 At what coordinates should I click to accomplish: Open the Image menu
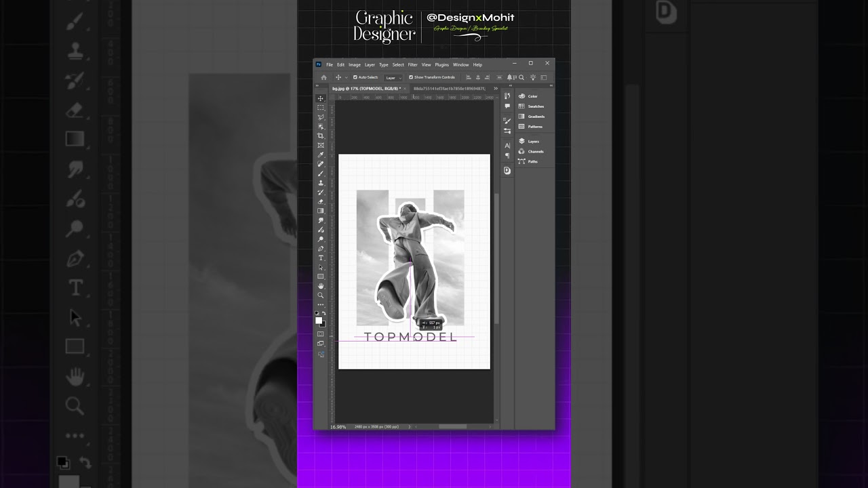click(355, 65)
